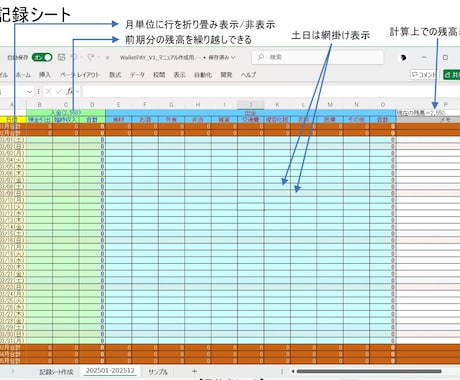Click the blue 出金 header cell
Image resolution: width=460 pixels, height=380 pixels.
(x=251, y=113)
